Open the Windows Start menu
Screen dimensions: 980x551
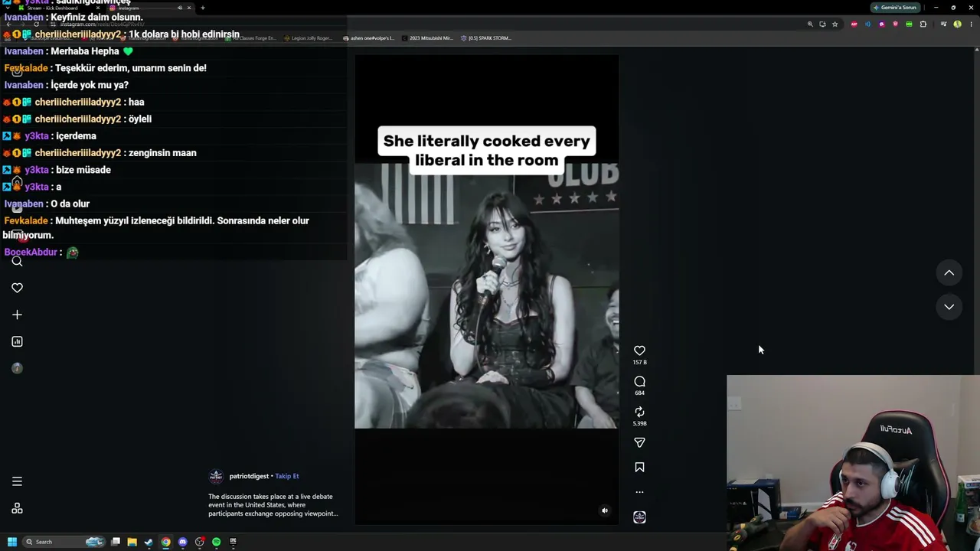coord(12,542)
